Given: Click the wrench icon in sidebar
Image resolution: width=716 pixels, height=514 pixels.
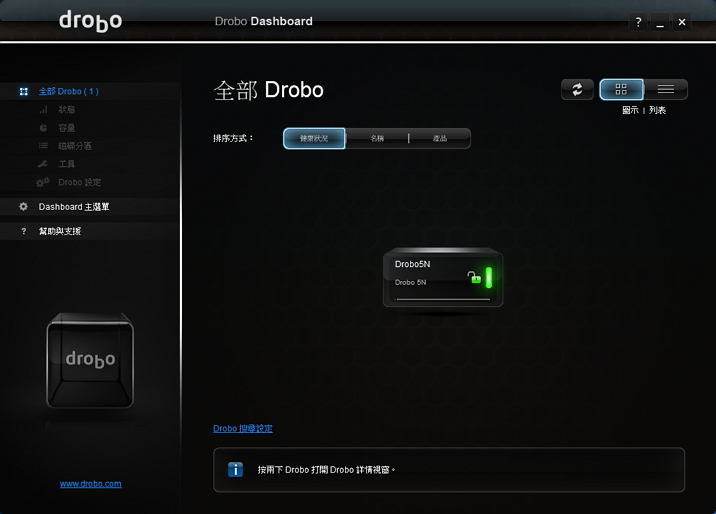Looking at the screenshot, I should [x=43, y=164].
